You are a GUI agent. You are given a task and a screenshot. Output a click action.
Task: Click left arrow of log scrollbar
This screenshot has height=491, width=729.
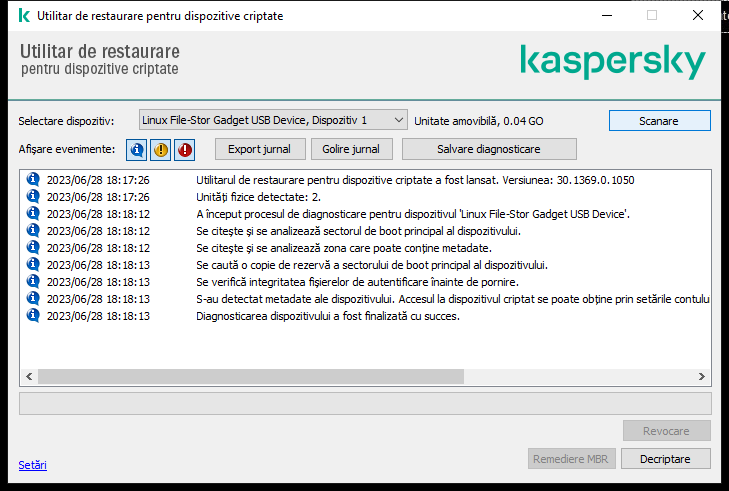(29, 377)
